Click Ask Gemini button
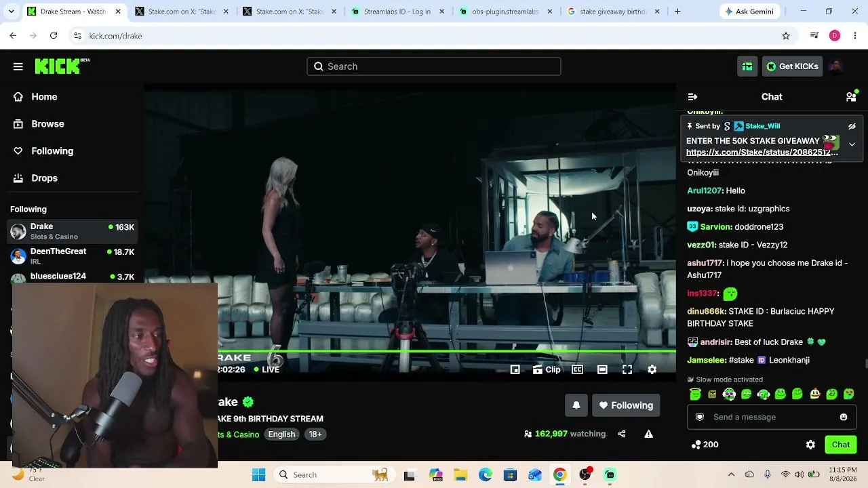 click(750, 12)
